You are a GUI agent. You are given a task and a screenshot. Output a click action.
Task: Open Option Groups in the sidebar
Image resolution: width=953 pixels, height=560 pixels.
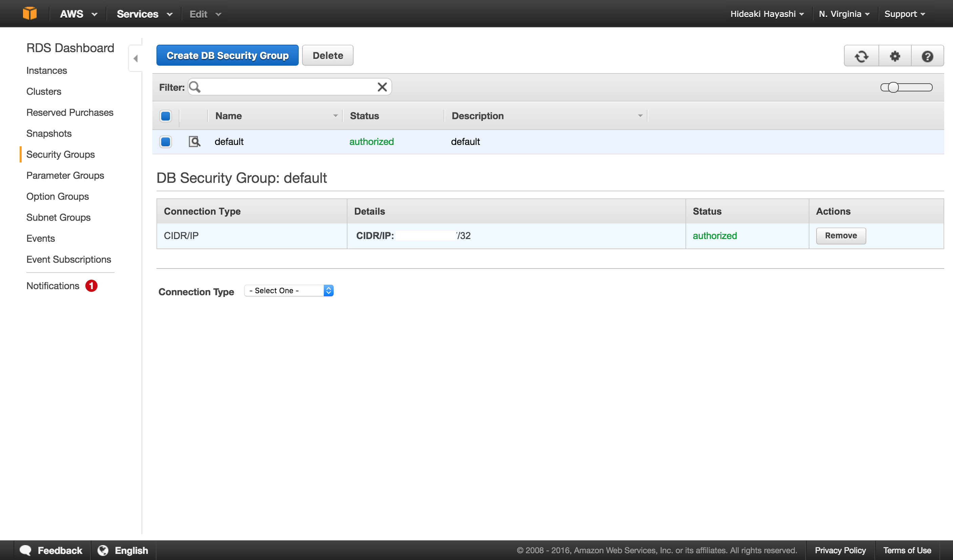[58, 196]
